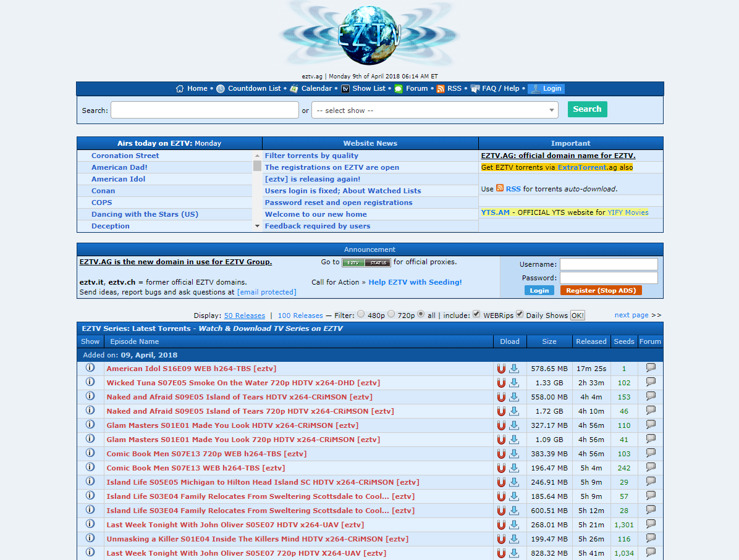The height and width of the screenshot is (560, 739).
Task: Open the YTS.AM link
Action: click(x=496, y=212)
